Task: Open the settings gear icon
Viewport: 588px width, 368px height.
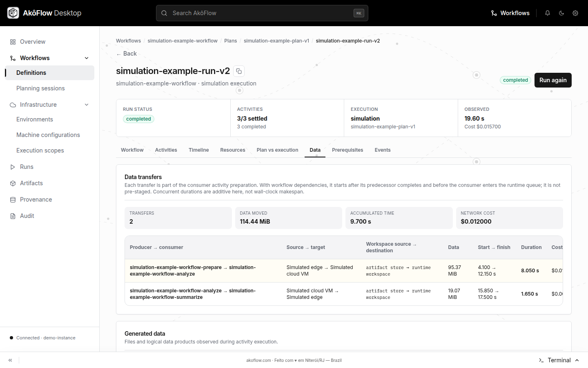Action: pyautogui.click(x=575, y=13)
